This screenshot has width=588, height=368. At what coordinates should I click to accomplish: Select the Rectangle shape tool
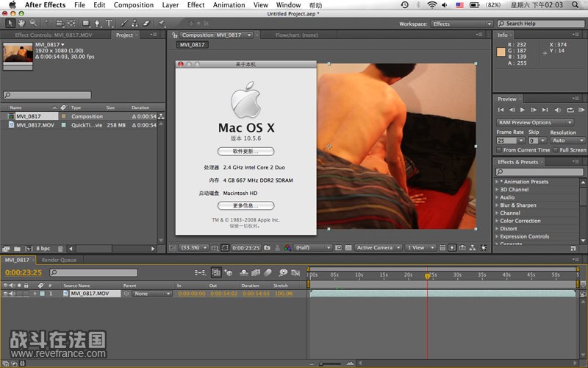[x=86, y=24]
